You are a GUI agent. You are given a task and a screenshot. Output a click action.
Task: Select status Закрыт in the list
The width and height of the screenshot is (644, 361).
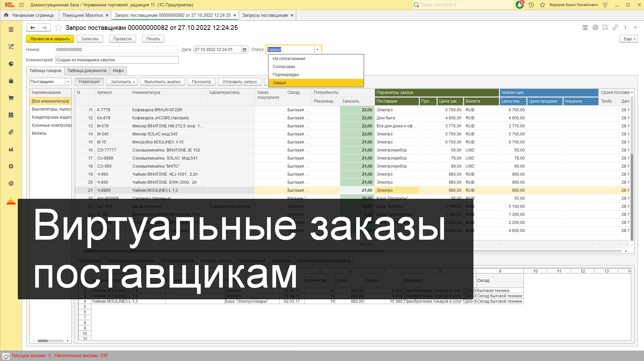[316, 83]
